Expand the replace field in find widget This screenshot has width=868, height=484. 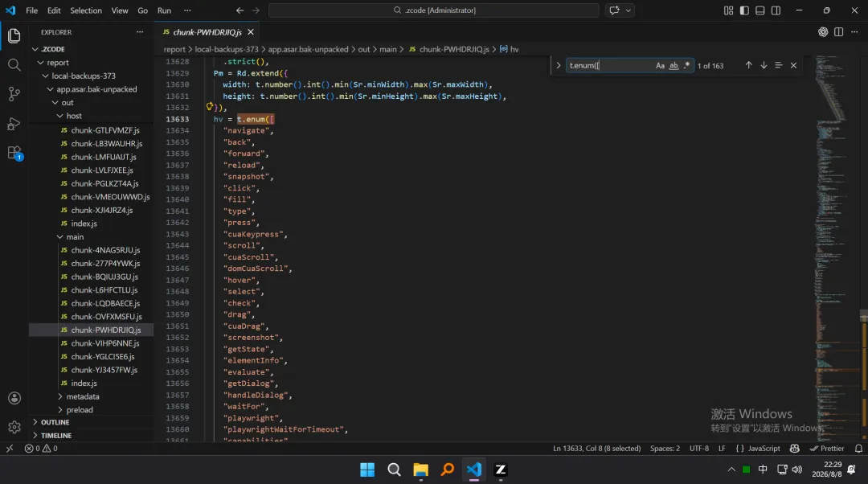coord(558,65)
